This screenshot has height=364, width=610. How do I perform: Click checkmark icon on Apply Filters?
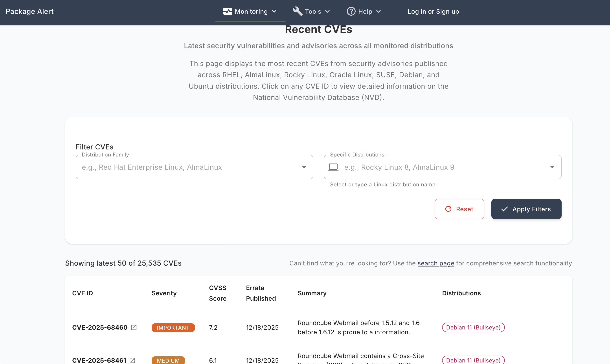point(505,209)
